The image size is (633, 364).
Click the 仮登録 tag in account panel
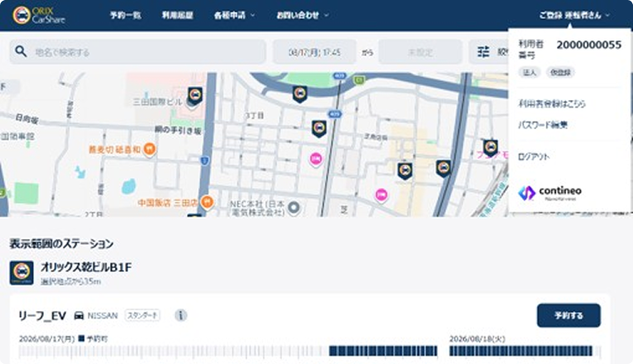560,72
